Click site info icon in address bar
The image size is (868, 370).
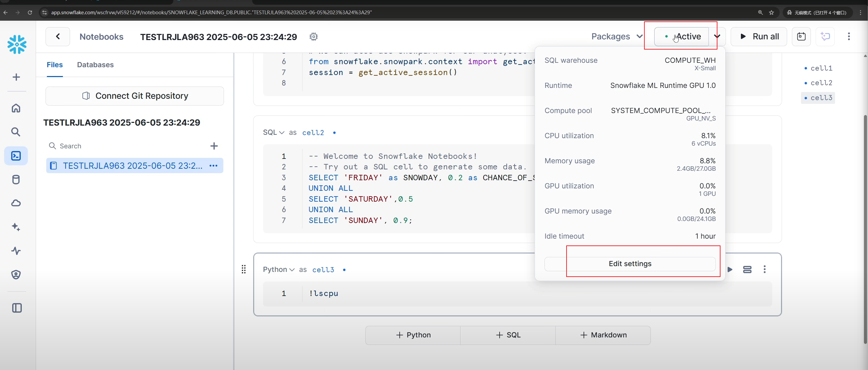tap(44, 13)
